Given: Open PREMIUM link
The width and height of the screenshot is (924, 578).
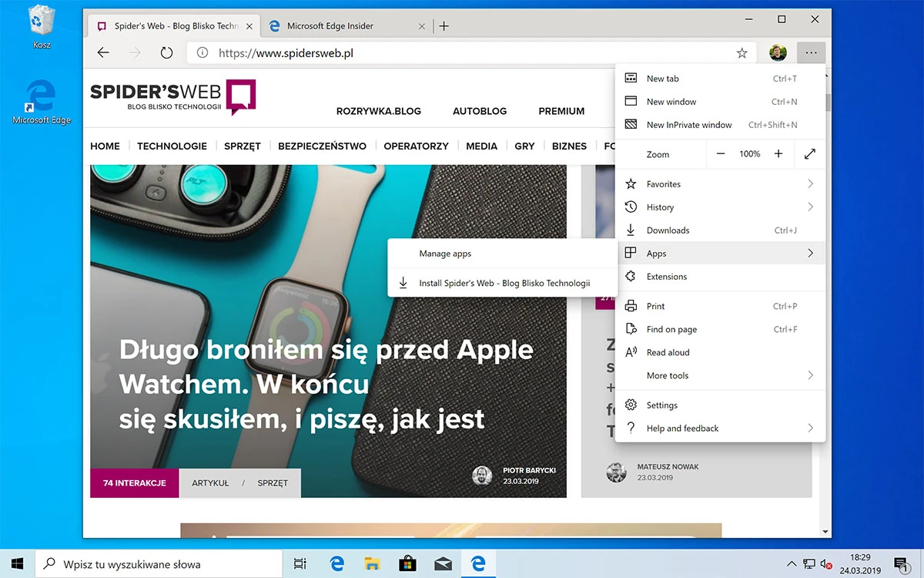Looking at the screenshot, I should coord(561,111).
